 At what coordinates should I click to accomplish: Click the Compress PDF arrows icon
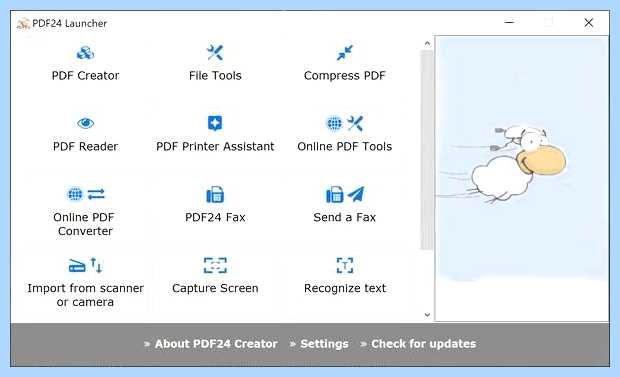[345, 53]
